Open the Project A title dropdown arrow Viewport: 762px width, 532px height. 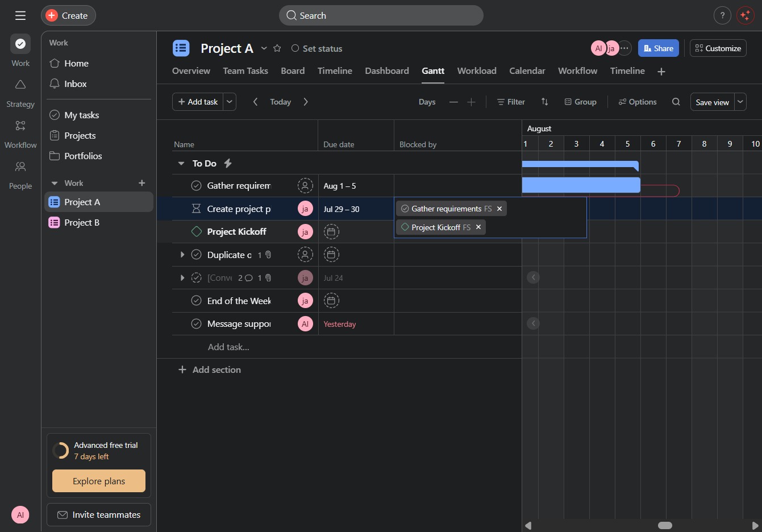264,48
